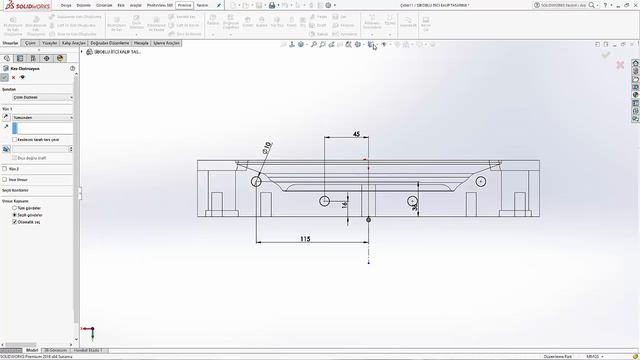Click the Options gear icon in top toolbar
Screen dimensions: 640x360
coord(328,5)
